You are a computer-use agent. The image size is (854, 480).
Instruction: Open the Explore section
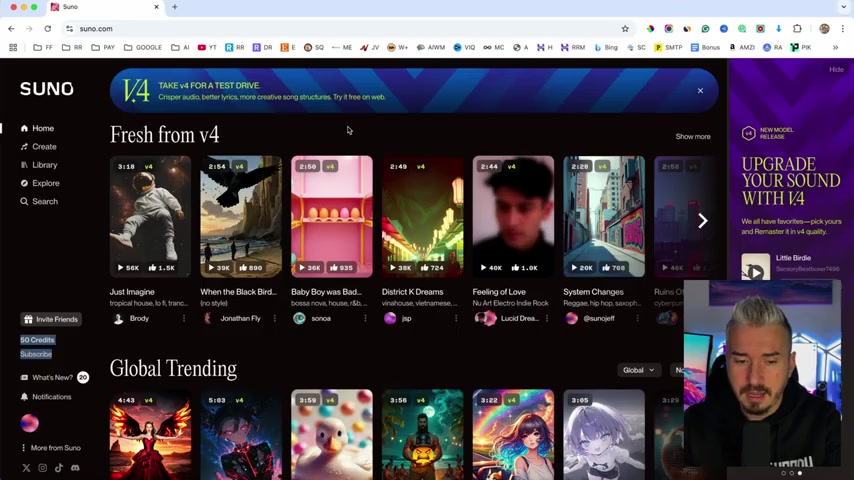point(40,183)
